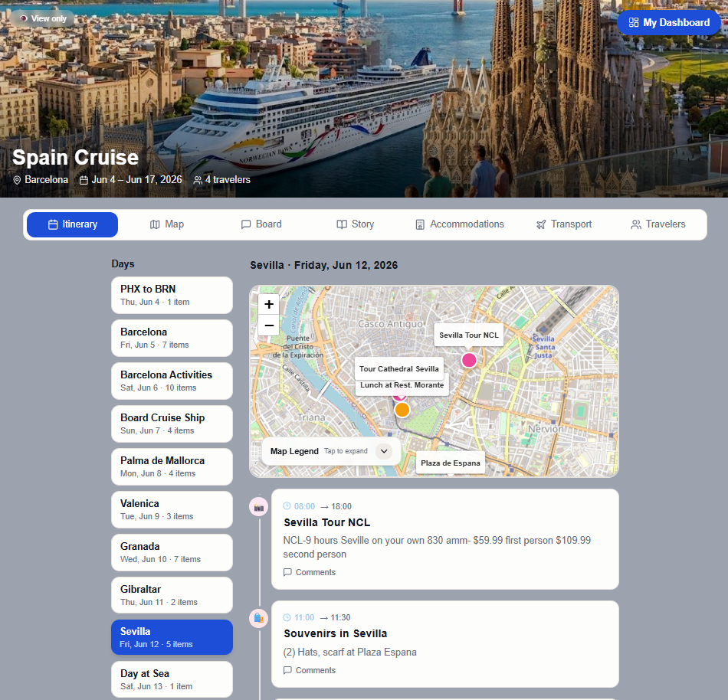The image size is (728, 700).
Task: Open My Dashboard
Action: pos(669,22)
